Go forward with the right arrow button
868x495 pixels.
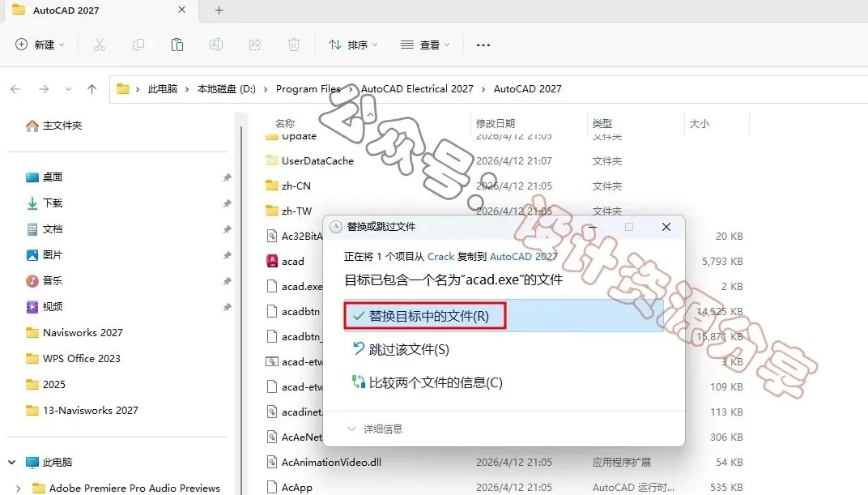(x=44, y=89)
